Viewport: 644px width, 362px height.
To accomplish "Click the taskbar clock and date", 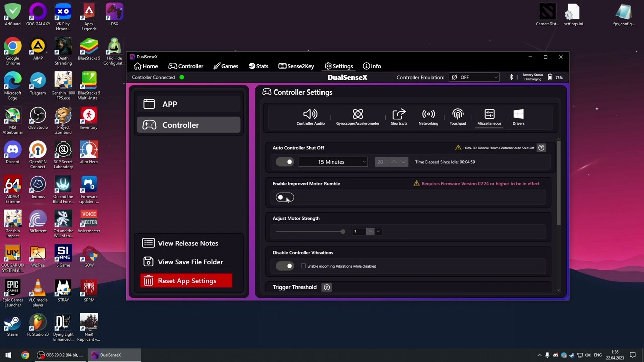I will [615, 355].
